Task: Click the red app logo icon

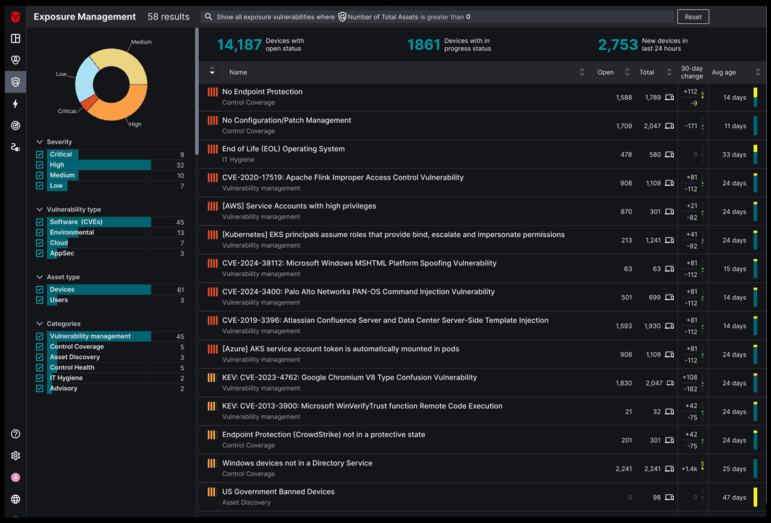Action: pyautogui.click(x=15, y=16)
